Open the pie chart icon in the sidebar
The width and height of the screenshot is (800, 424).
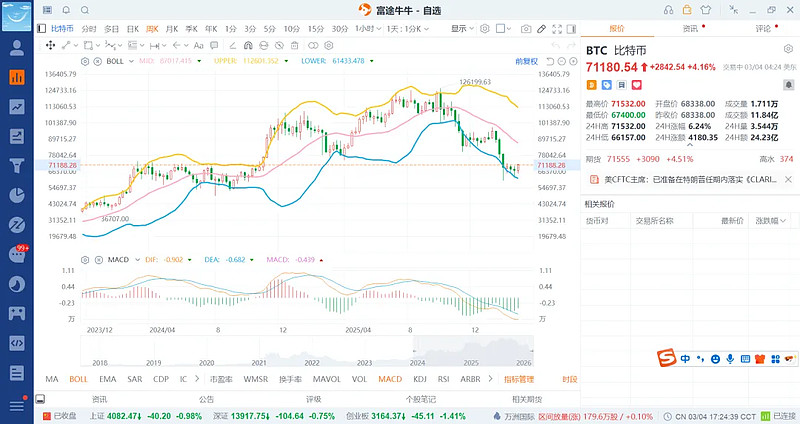[17, 195]
